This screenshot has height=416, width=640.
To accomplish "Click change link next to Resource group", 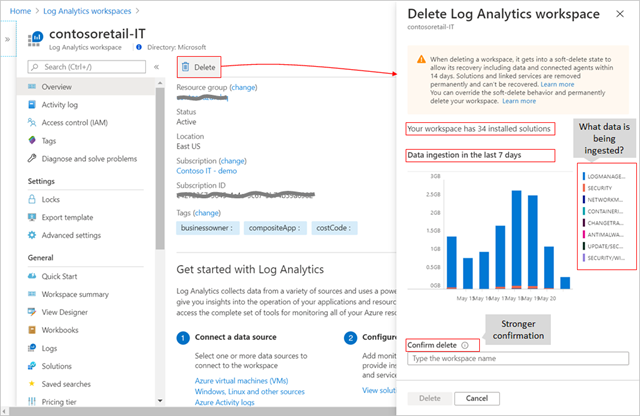I will pos(243,87).
